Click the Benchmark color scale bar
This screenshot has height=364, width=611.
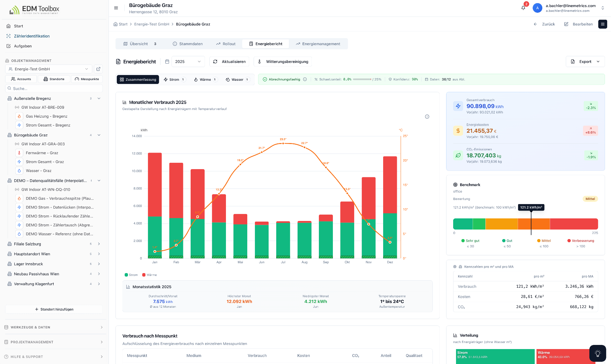pos(525,224)
